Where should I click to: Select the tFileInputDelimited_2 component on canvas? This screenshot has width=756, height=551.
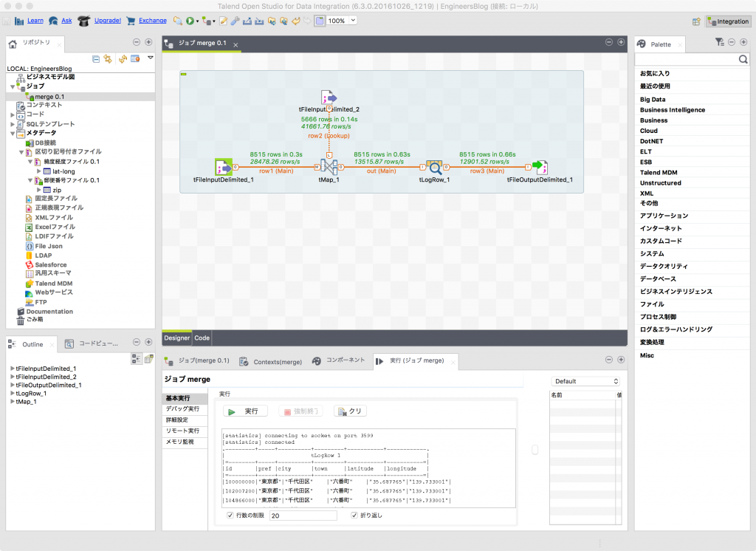329,97
